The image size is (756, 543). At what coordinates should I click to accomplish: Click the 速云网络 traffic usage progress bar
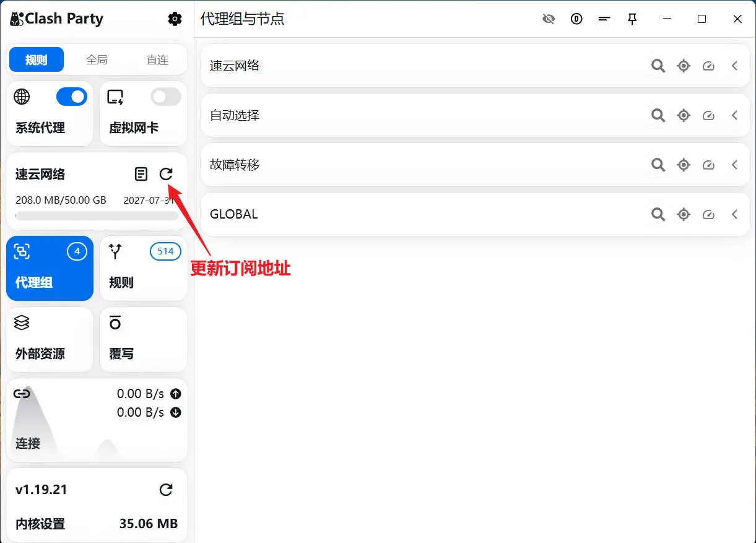[97, 215]
